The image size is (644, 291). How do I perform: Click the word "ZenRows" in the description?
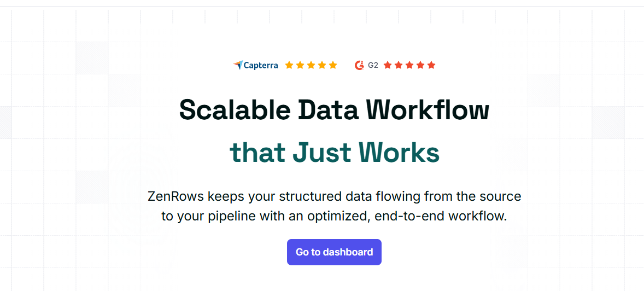175,196
